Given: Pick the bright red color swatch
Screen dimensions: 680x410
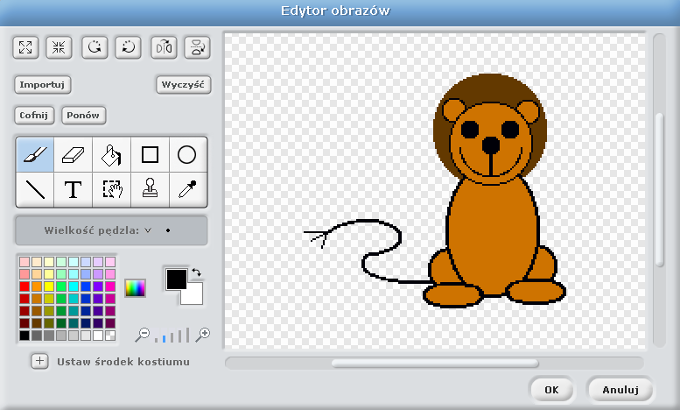Looking at the screenshot, I should [x=24, y=286].
